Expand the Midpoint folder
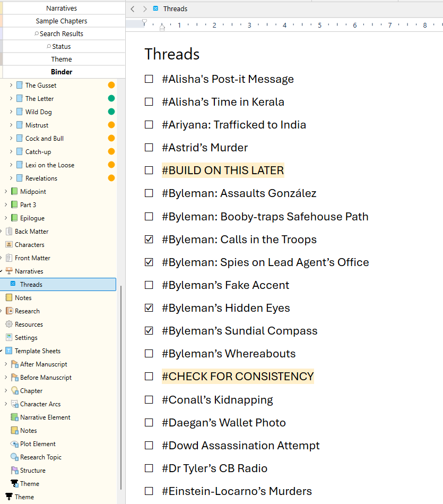The height and width of the screenshot is (504, 443). coord(6,192)
